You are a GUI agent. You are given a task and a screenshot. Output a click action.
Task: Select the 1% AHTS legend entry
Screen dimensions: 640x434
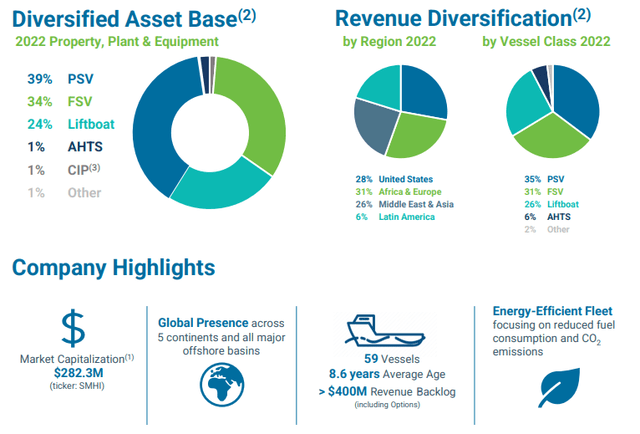65,148
